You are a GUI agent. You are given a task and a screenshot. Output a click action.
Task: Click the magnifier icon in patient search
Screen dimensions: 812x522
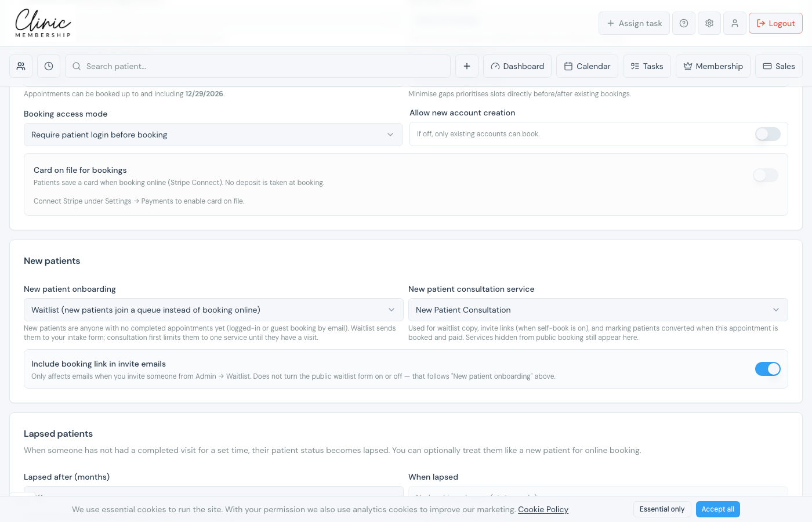point(77,66)
